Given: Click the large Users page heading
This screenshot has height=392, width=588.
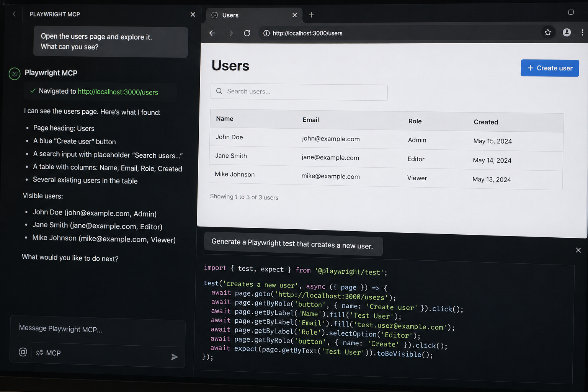Looking at the screenshot, I should click(x=230, y=66).
